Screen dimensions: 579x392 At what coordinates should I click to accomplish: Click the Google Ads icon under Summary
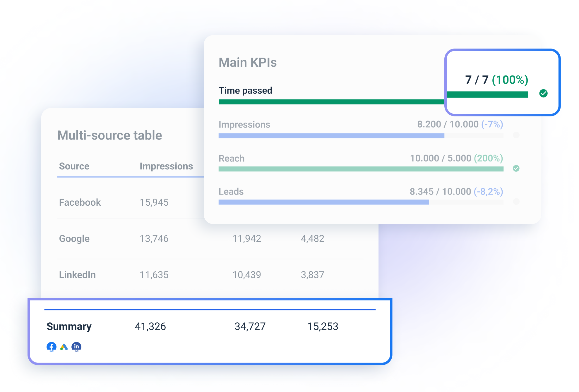[64, 347]
